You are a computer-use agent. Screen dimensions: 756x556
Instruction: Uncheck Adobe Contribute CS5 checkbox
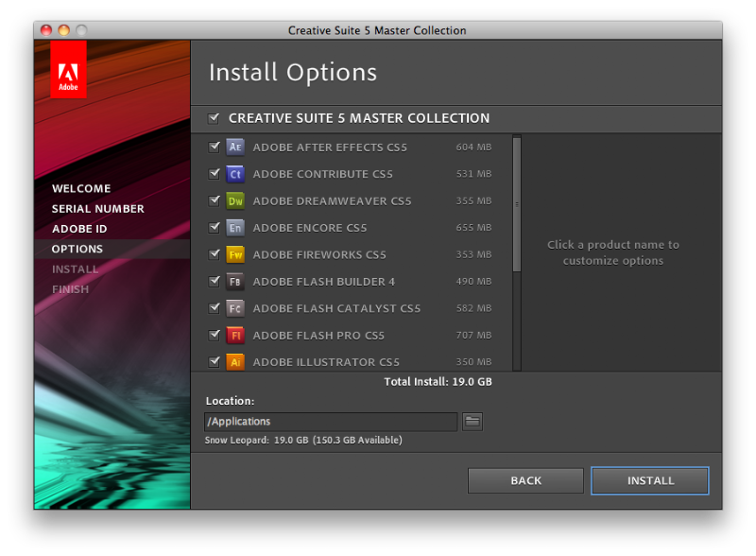pos(215,174)
